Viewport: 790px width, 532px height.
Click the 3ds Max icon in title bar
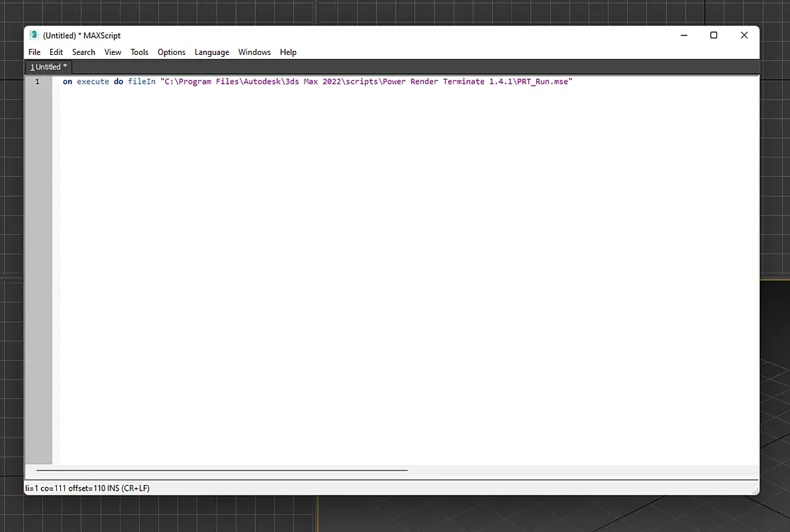point(34,35)
